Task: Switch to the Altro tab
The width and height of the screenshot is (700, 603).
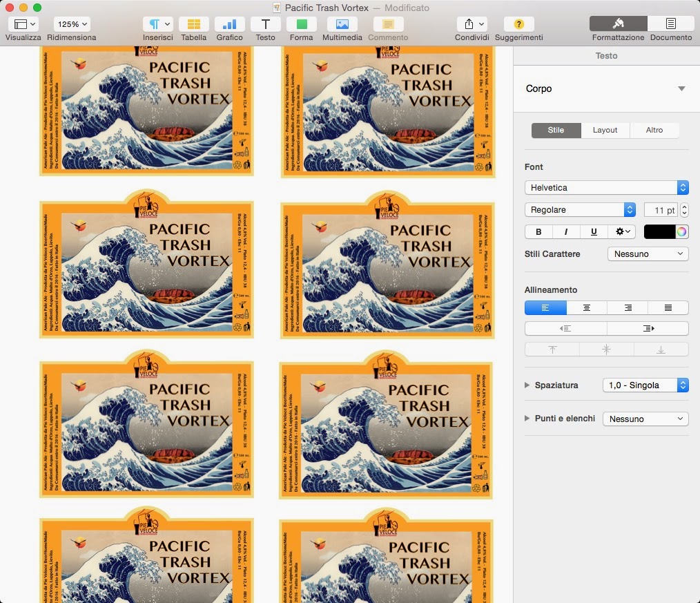Action: (654, 130)
